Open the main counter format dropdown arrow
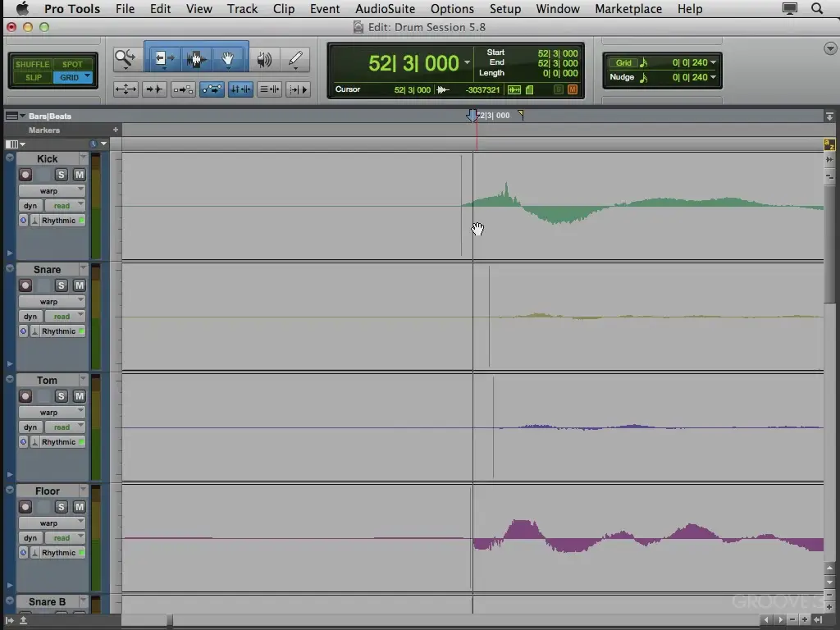The height and width of the screenshot is (630, 840). [467, 62]
